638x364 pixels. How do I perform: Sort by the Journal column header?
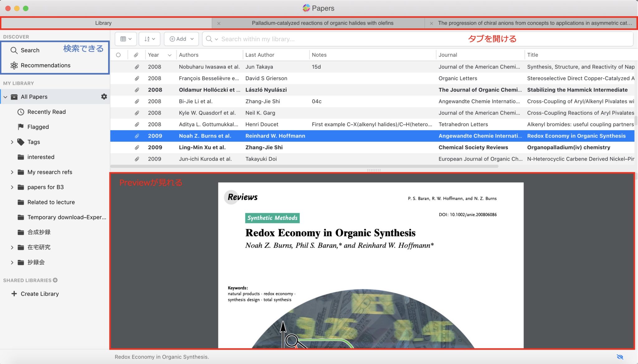click(480, 55)
